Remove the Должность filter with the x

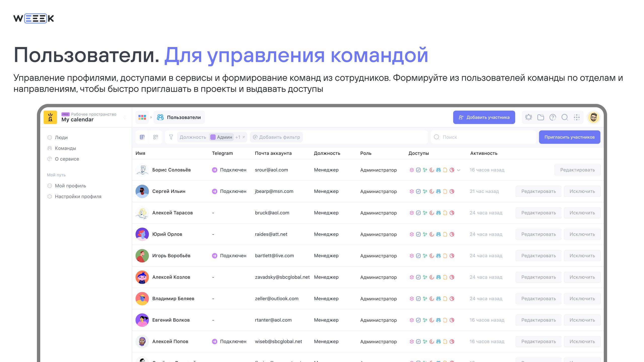(x=244, y=137)
